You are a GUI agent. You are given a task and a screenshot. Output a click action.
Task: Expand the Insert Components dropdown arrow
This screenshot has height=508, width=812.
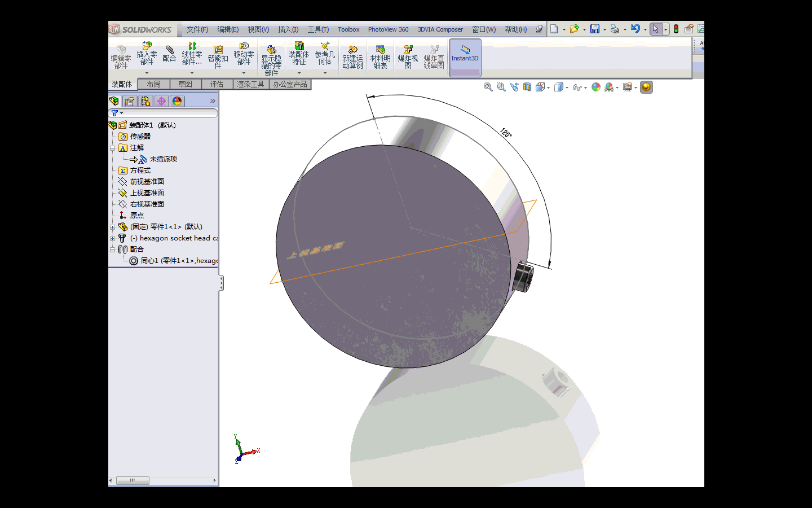(x=147, y=73)
